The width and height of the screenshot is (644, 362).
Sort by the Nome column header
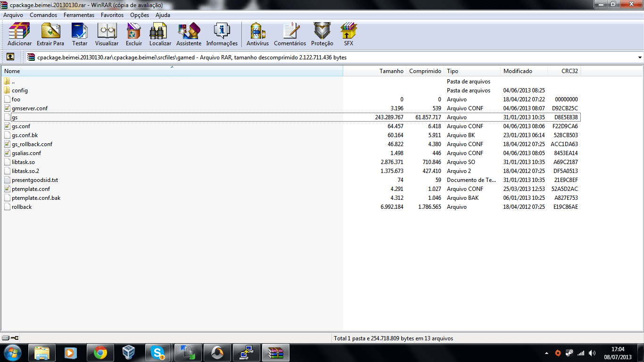[x=172, y=71]
